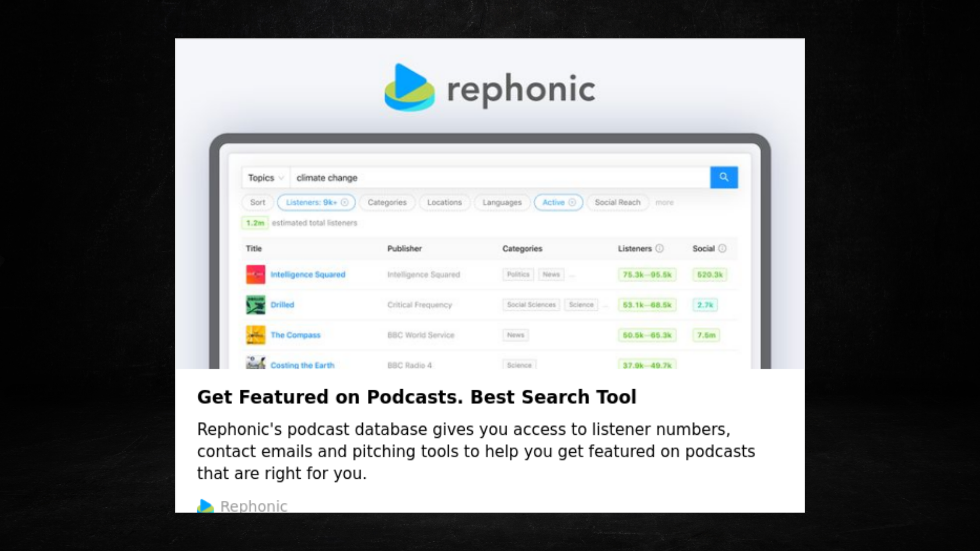Click the Intelligence Squared podcast icon
Screen dimensions: 980x551
pyautogui.click(x=256, y=275)
